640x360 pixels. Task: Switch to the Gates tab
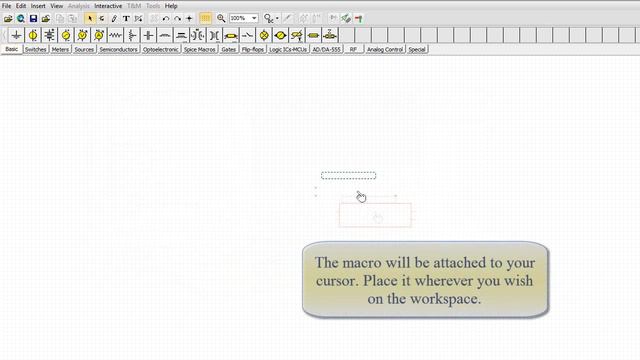pyautogui.click(x=229, y=49)
